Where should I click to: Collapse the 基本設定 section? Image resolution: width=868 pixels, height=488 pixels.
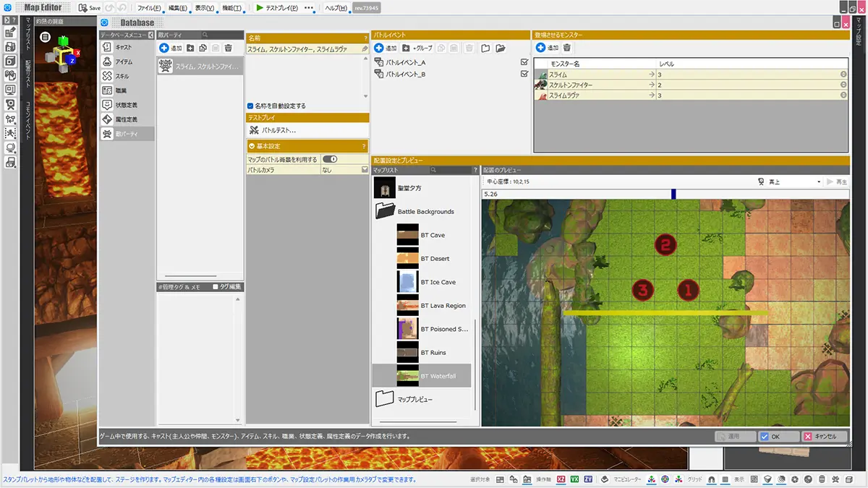(x=251, y=146)
